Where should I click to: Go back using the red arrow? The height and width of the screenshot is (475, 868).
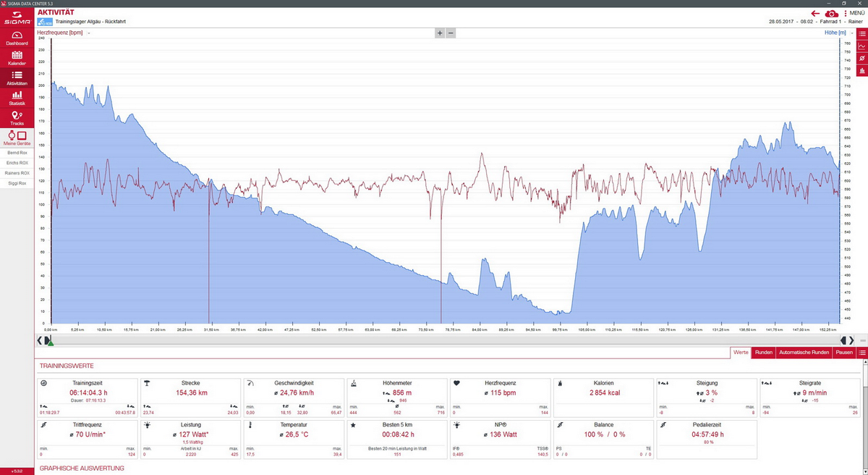click(815, 13)
